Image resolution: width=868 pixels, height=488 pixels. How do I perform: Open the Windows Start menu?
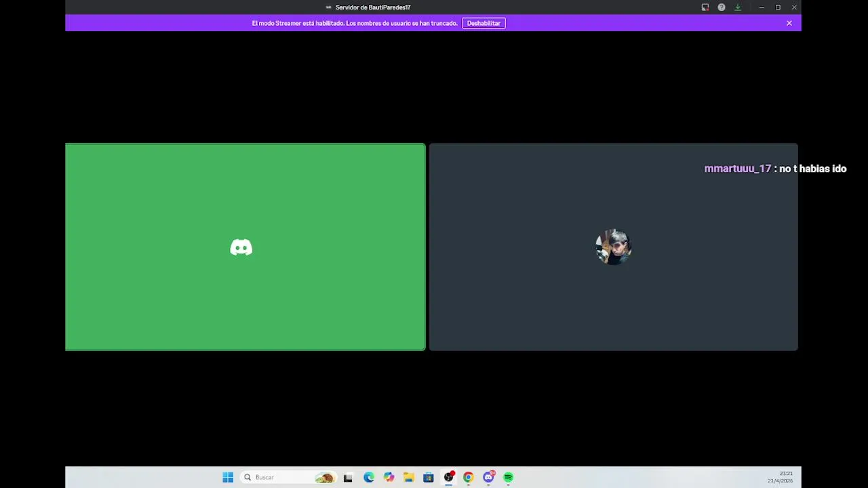pyautogui.click(x=228, y=477)
